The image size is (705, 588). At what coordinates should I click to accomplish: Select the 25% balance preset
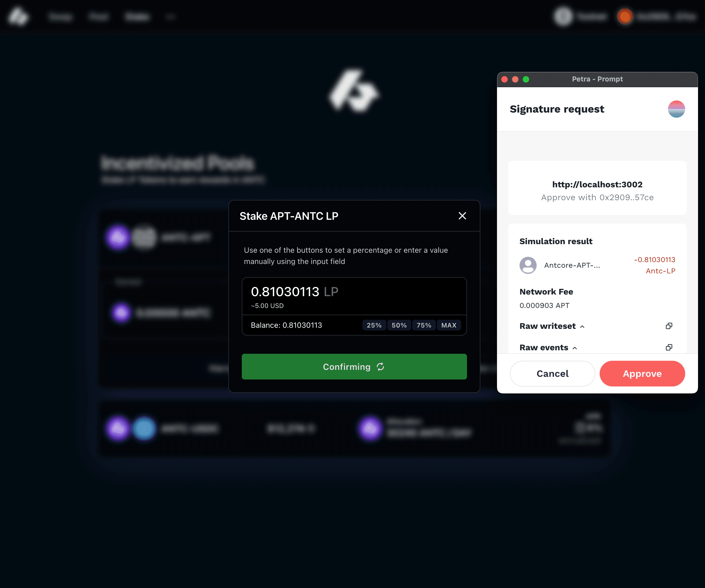(374, 325)
